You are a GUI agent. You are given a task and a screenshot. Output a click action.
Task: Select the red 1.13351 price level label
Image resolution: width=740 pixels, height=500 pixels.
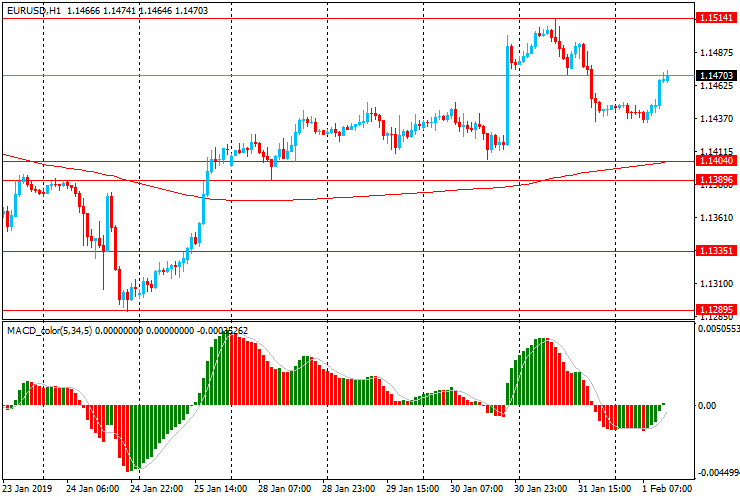click(714, 251)
